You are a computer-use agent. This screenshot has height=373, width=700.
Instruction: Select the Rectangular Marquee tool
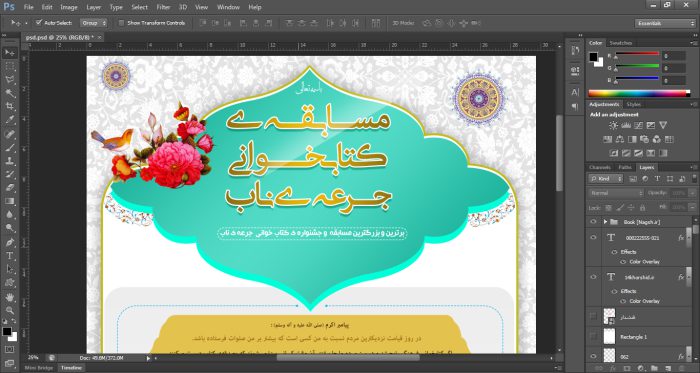coord(9,66)
